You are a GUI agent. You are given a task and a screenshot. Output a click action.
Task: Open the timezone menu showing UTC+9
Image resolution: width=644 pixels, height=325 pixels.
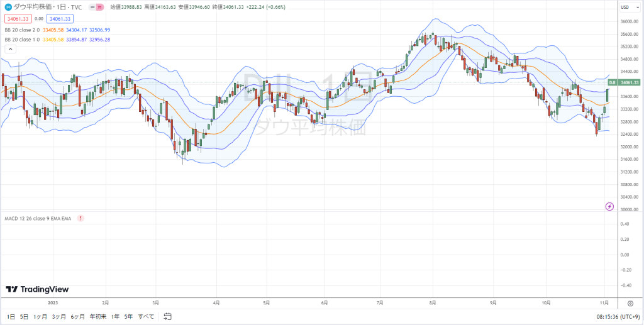point(618,316)
